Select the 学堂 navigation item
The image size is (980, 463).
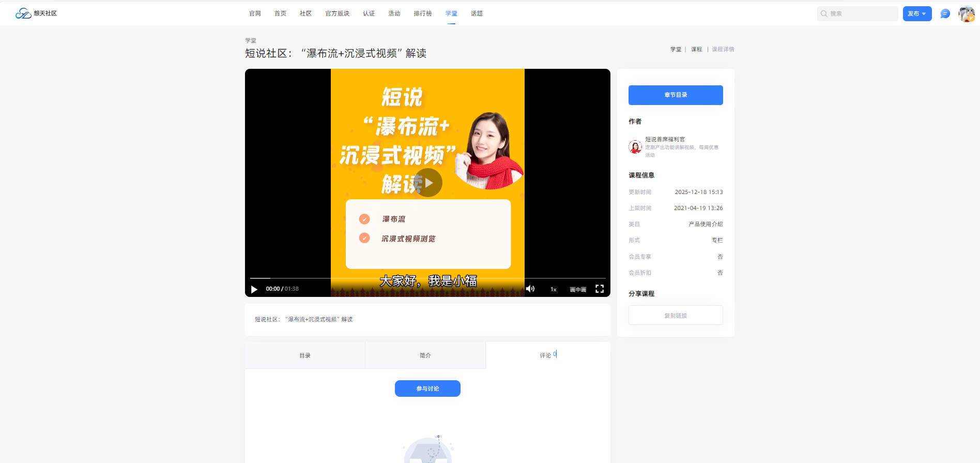pos(451,13)
